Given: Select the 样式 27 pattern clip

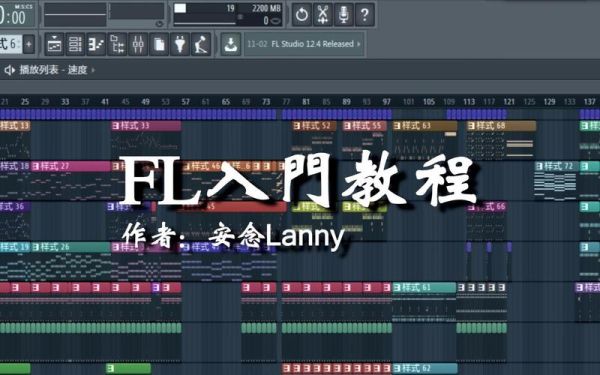Looking at the screenshot, I should (71, 166).
